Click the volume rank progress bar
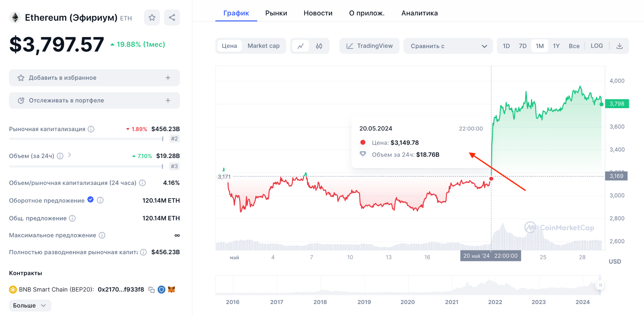 point(86,166)
